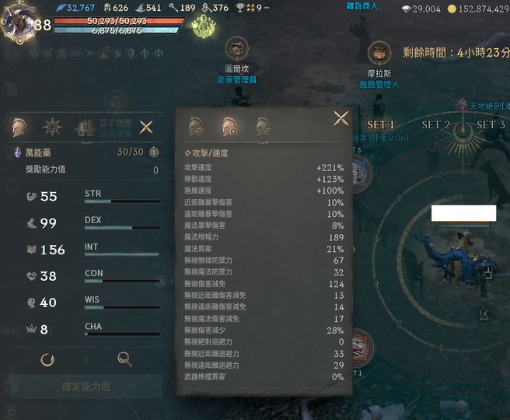
Task: Close the attack/speed detail panel
Action: point(341,118)
